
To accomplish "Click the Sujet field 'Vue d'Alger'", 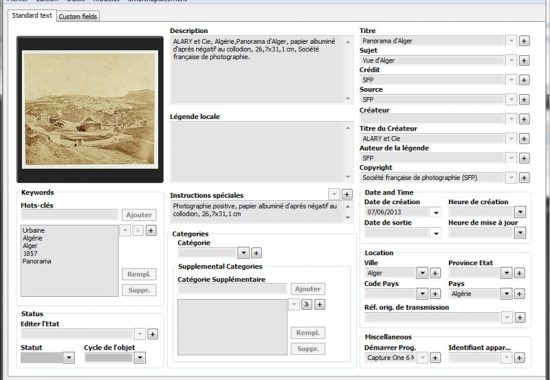I will click(x=432, y=60).
